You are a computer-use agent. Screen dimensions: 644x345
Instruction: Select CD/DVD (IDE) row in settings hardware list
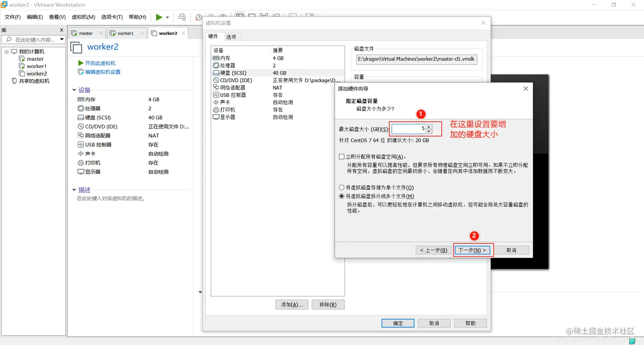[x=277, y=80]
